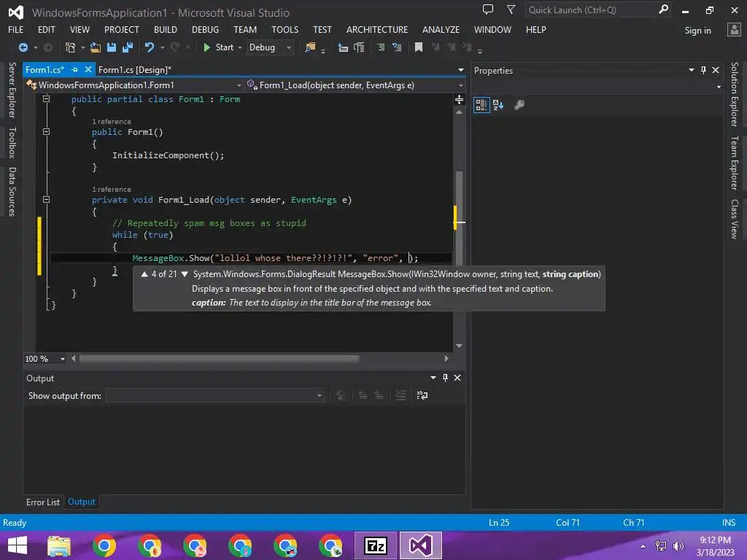Click the Categorized view icon in Properties
Screen dimensions: 747x560
point(481,105)
